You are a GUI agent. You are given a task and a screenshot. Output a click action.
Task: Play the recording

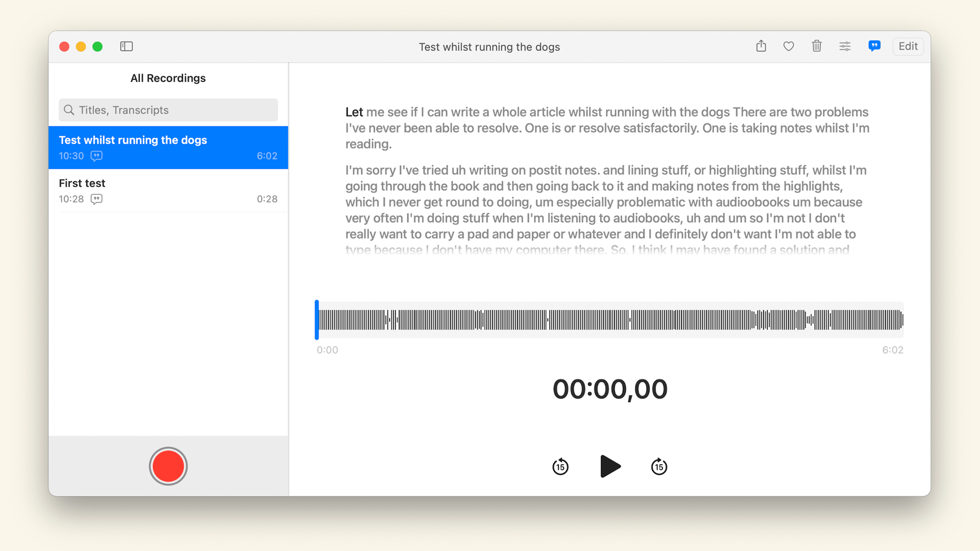pyautogui.click(x=610, y=466)
